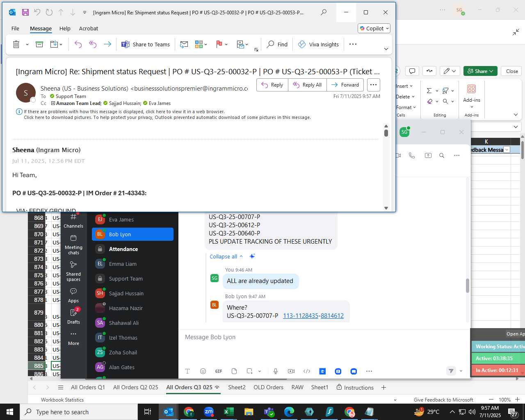
Task: Mark message as unread envelope icon
Action: (x=184, y=44)
